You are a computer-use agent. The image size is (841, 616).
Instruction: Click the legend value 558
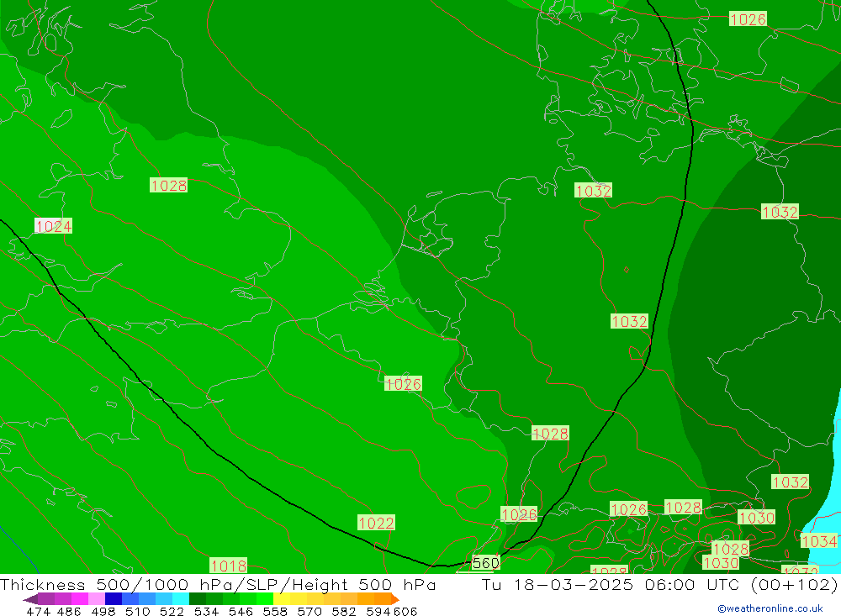tap(275, 612)
